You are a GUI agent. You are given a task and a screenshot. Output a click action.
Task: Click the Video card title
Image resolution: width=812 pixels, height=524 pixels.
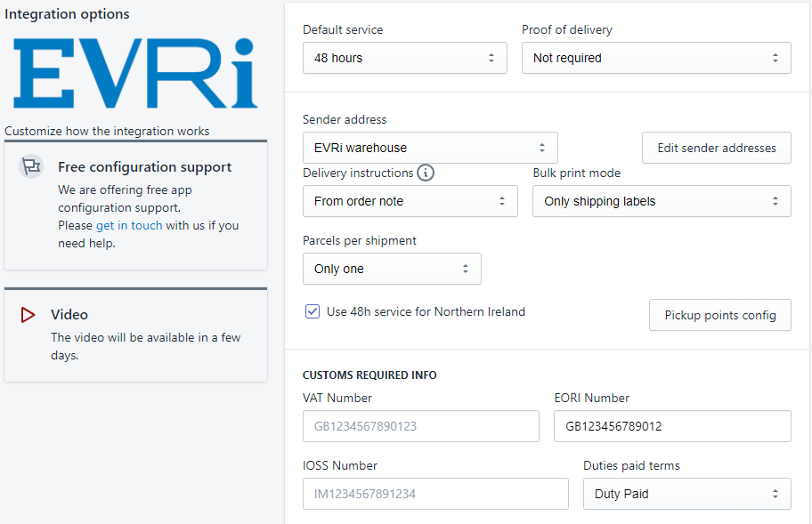point(69,315)
